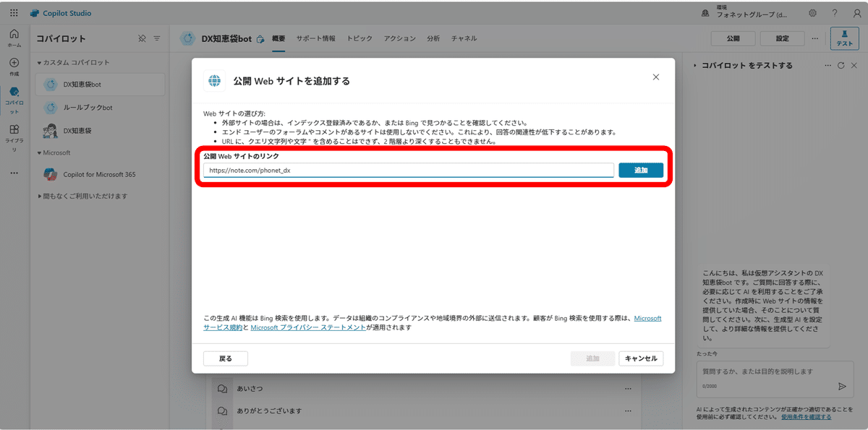This screenshot has height=430, width=868.
Task: Click blue 追加 button beside URL field
Action: tap(641, 170)
